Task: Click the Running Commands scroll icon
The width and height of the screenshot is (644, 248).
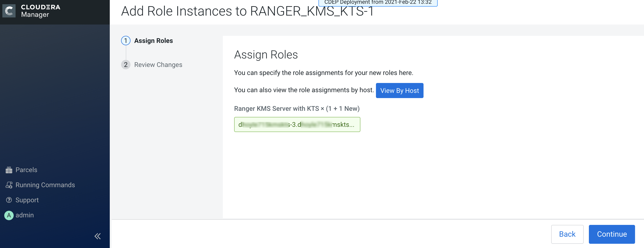Action: [9, 185]
